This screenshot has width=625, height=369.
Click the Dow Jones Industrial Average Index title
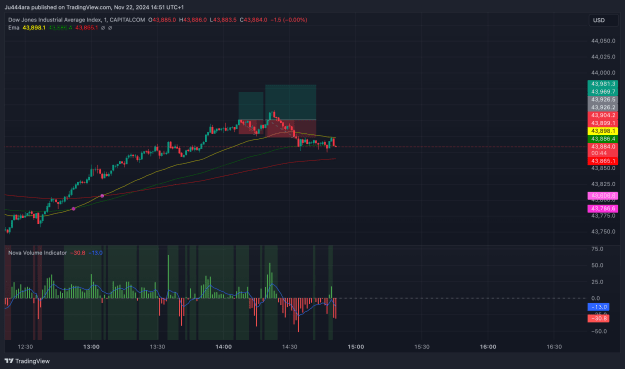55,20
